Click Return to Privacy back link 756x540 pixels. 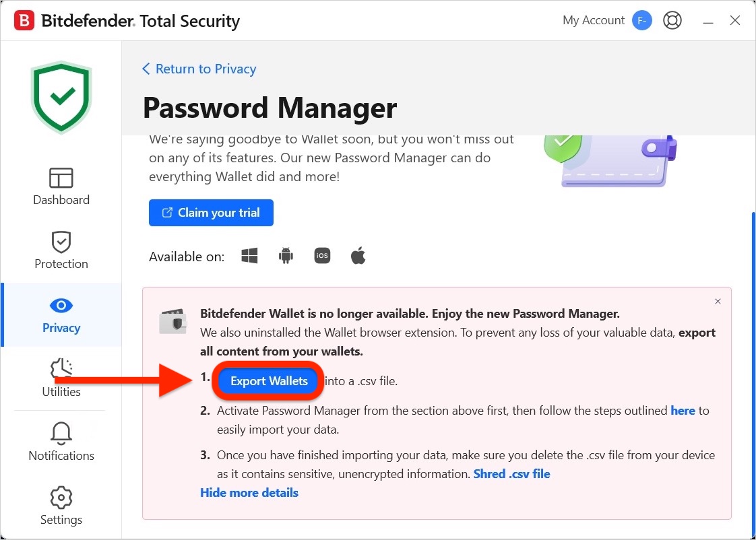coord(199,69)
